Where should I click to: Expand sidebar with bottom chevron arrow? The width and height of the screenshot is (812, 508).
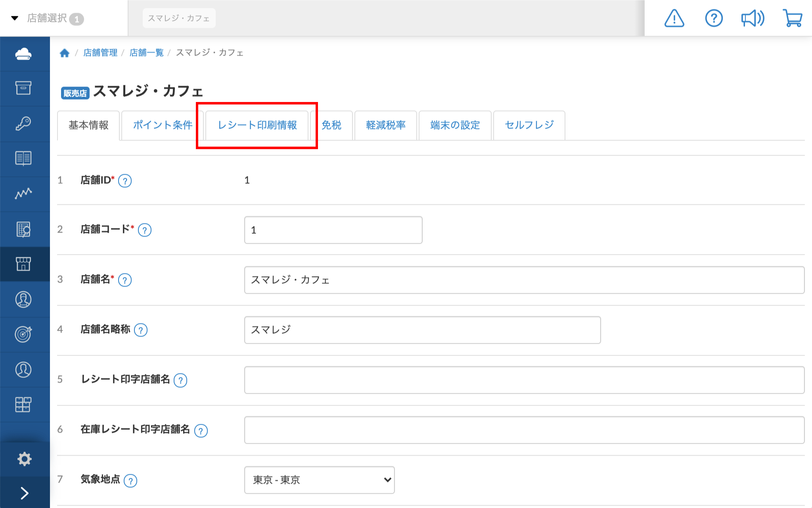(x=24, y=493)
